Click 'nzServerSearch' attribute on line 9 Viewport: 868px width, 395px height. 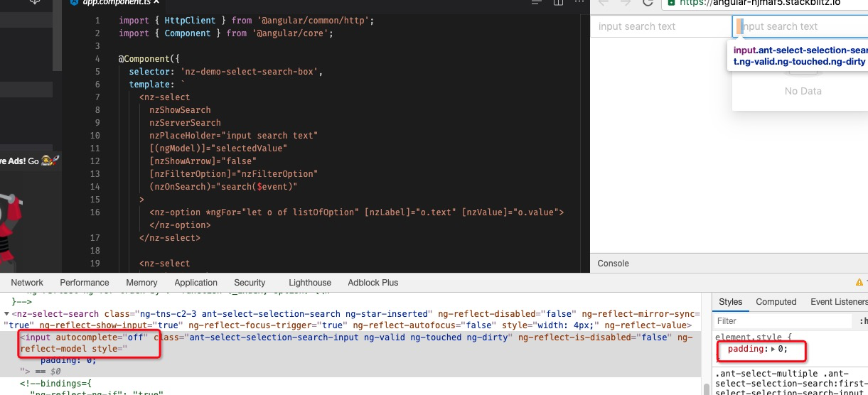pos(185,123)
